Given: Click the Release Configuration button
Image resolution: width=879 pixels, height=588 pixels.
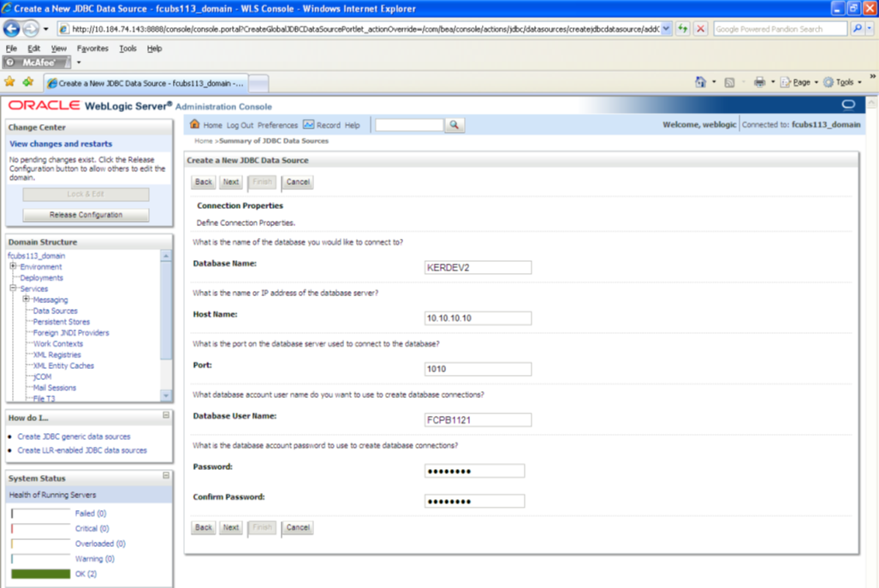Looking at the screenshot, I should 86,215.
